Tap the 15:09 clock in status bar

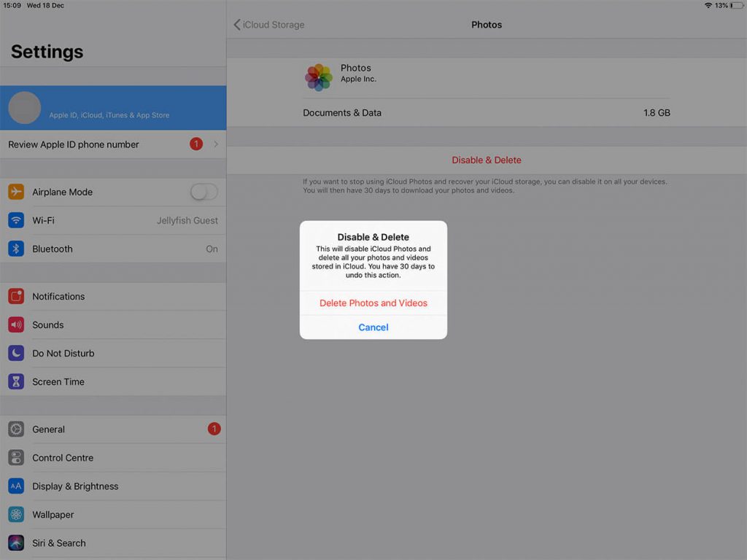click(x=12, y=5)
